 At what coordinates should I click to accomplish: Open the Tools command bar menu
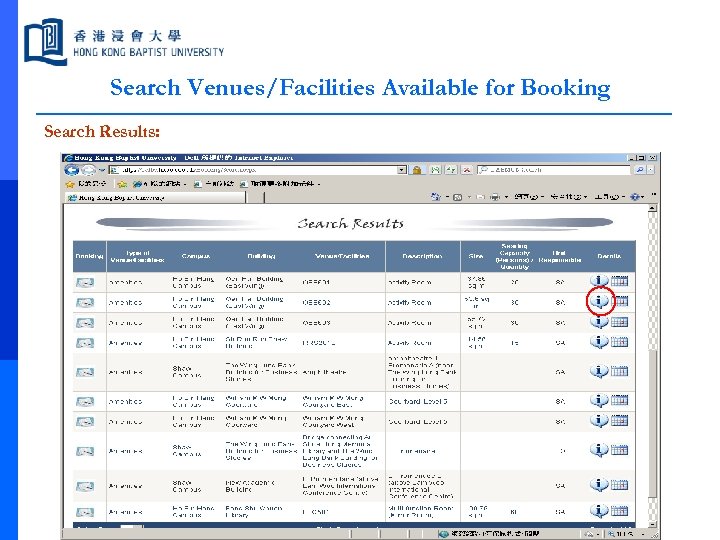[x=610, y=197]
